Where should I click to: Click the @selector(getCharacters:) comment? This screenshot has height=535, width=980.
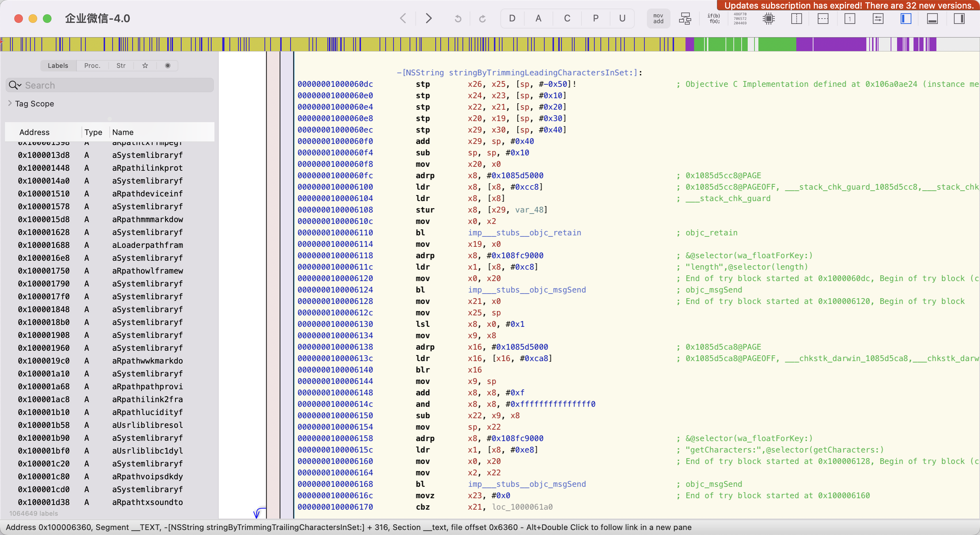(825, 450)
